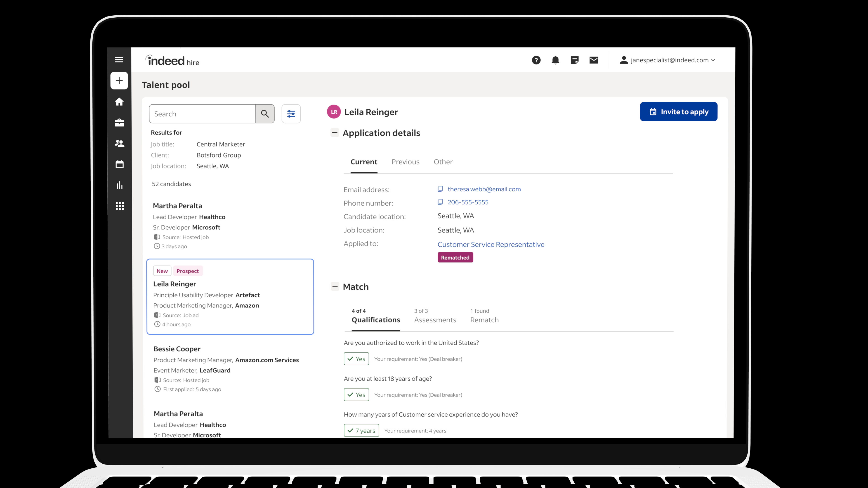Collapse the Application details section

(335, 133)
